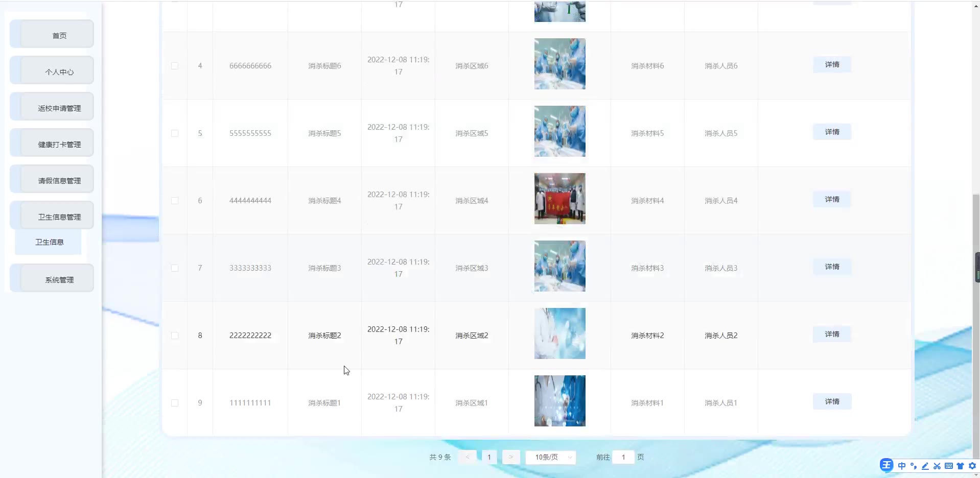Viewport: 980px width, 478px height.
Task: Check the box for row 8
Action: 175,336
